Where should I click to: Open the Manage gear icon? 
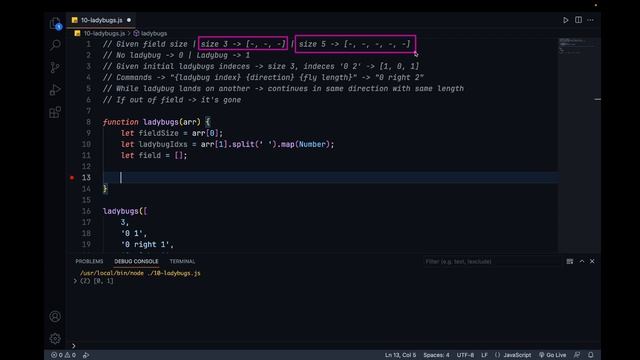tap(55, 338)
